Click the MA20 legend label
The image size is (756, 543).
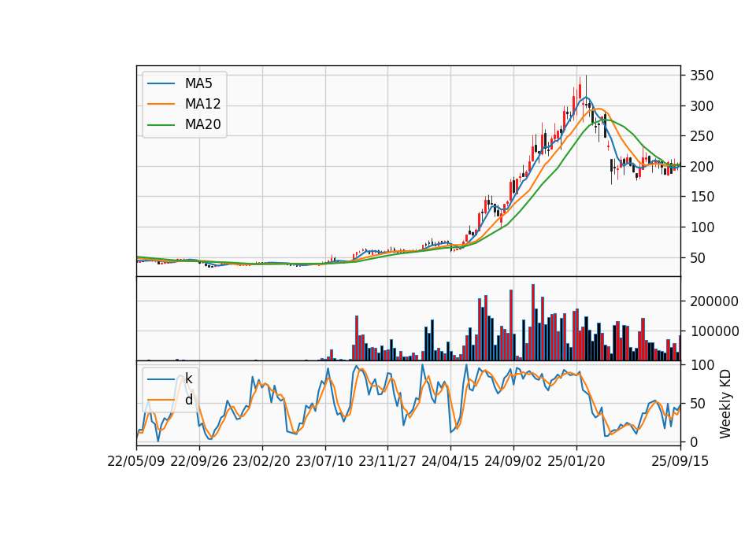click(x=202, y=124)
